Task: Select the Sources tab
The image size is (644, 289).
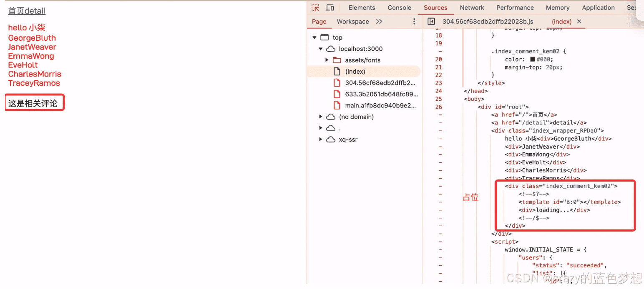Action: pos(435,7)
